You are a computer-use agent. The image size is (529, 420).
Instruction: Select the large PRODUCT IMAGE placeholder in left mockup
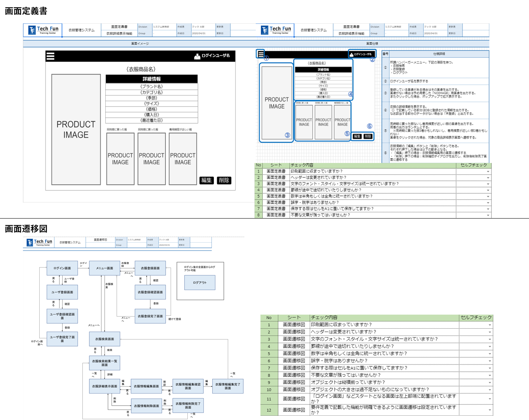(x=76, y=129)
